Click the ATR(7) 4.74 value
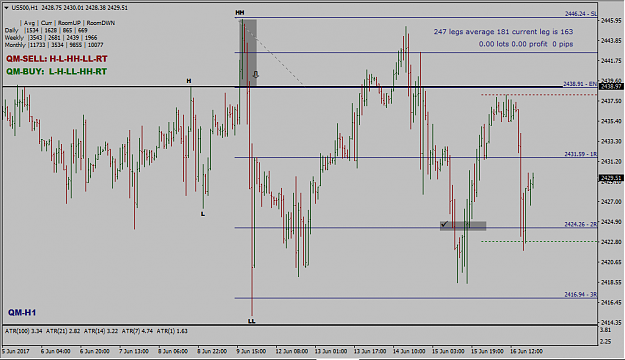Image resolution: width=625 pixels, height=360 pixels. 137,331
